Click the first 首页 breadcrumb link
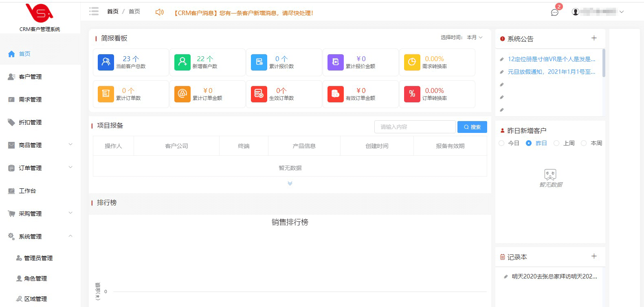This screenshot has width=644, height=307. click(113, 11)
